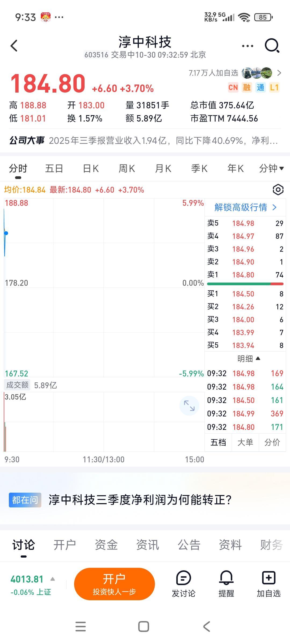Open the 开户 section tab
This screenshot has width=290, height=644.
pyautogui.click(x=65, y=545)
